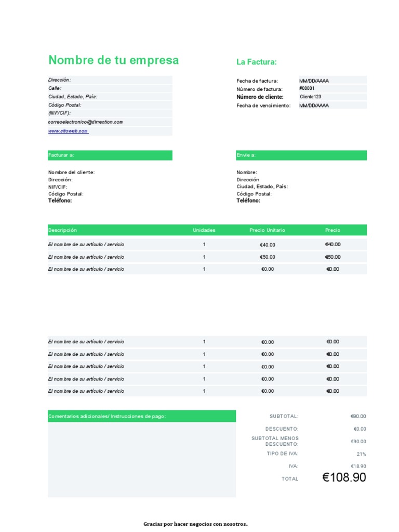Click the 'Fecha de vencimiento' date value

click(x=314, y=105)
